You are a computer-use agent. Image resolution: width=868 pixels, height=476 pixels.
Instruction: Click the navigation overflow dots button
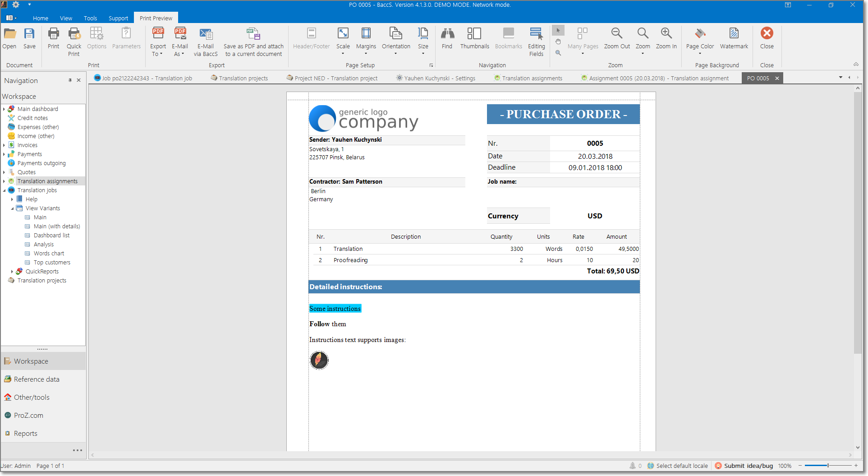[78, 450]
